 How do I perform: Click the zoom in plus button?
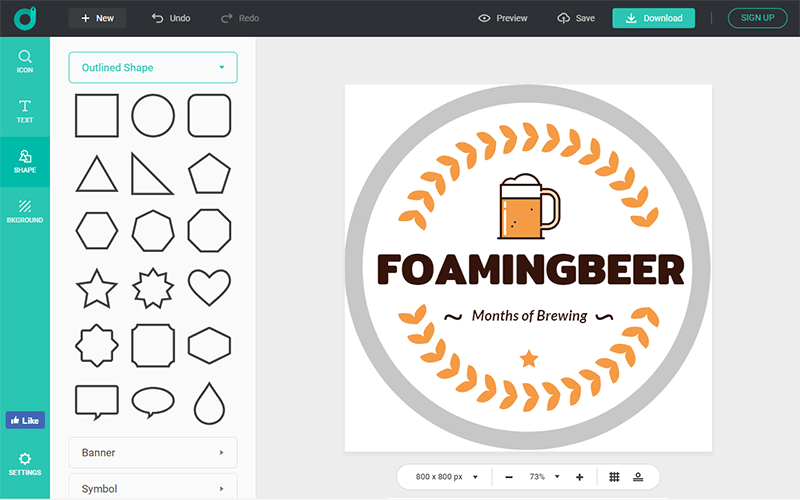pyautogui.click(x=580, y=477)
